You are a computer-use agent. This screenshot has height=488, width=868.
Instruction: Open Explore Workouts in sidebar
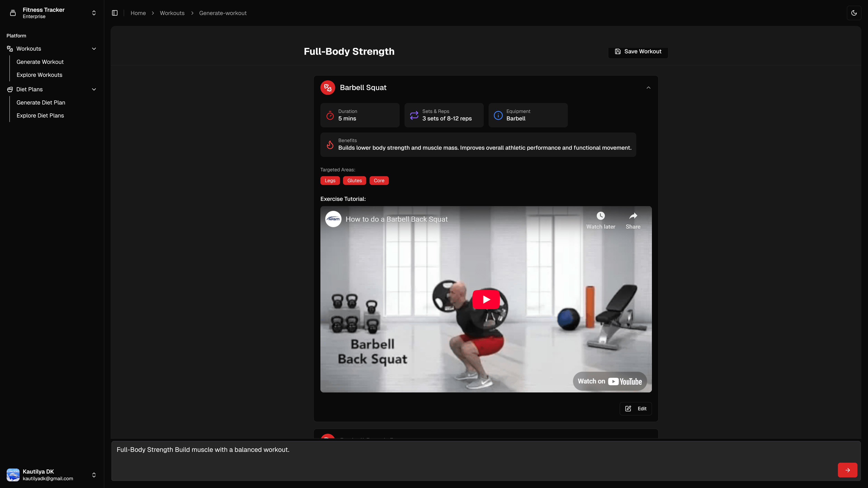39,75
